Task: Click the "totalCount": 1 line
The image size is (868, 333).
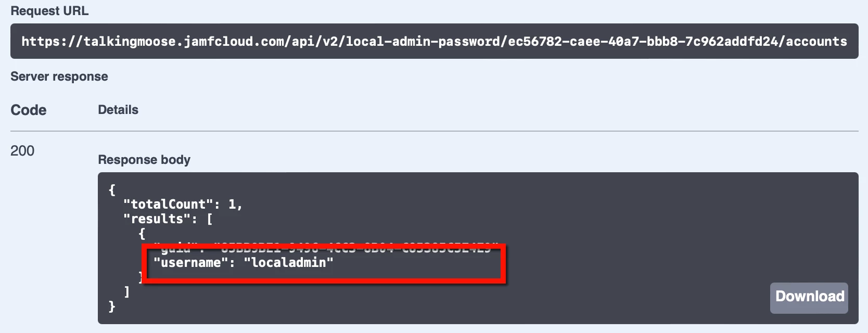Action: 183,204
